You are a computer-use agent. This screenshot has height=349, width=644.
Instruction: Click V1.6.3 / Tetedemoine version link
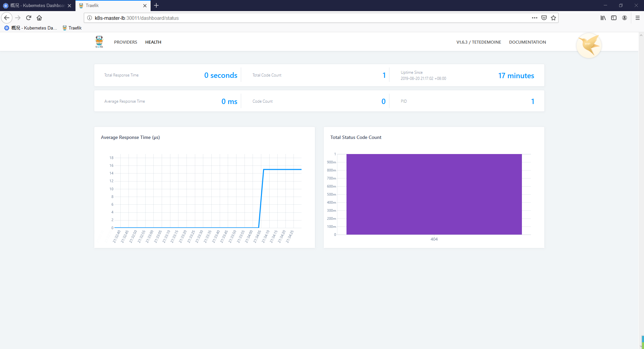tap(479, 42)
